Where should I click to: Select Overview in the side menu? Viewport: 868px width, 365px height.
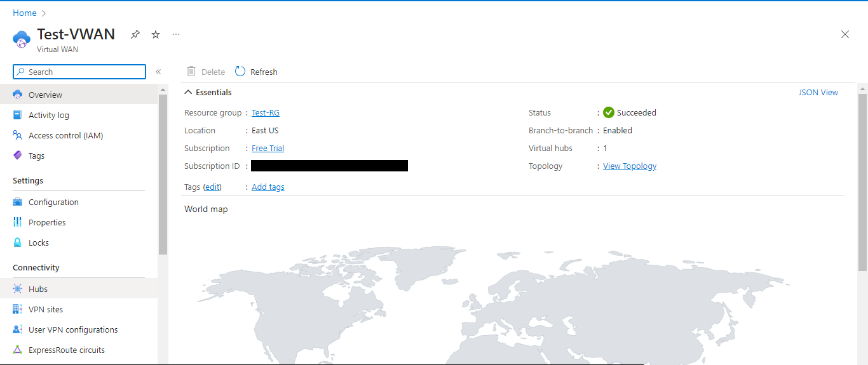point(79,95)
